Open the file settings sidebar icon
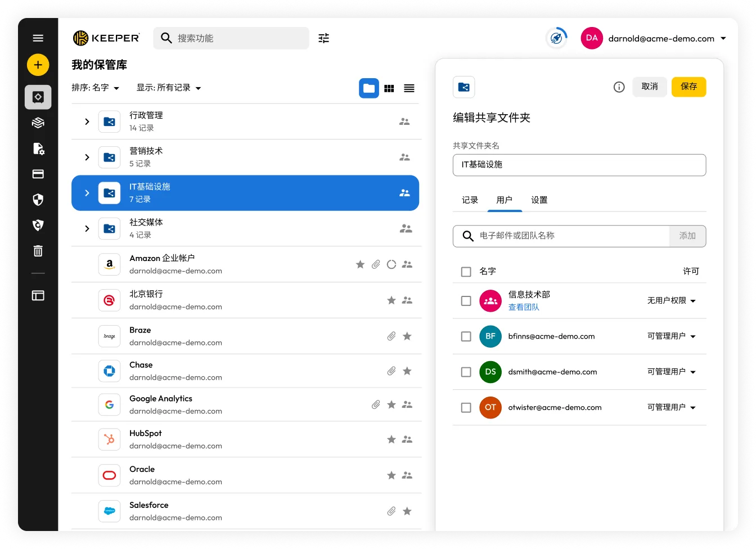This screenshot has height=549, width=756. (x=38, y=148)
